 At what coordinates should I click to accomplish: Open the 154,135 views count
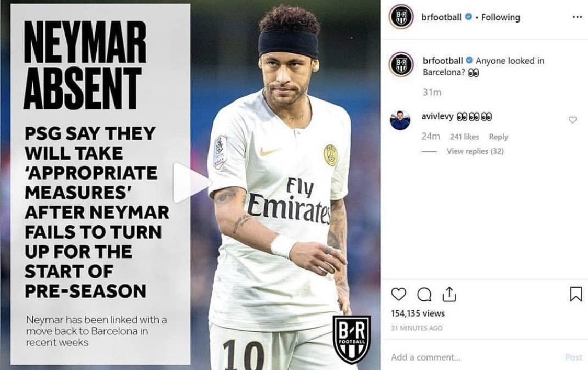coord(418,313)
